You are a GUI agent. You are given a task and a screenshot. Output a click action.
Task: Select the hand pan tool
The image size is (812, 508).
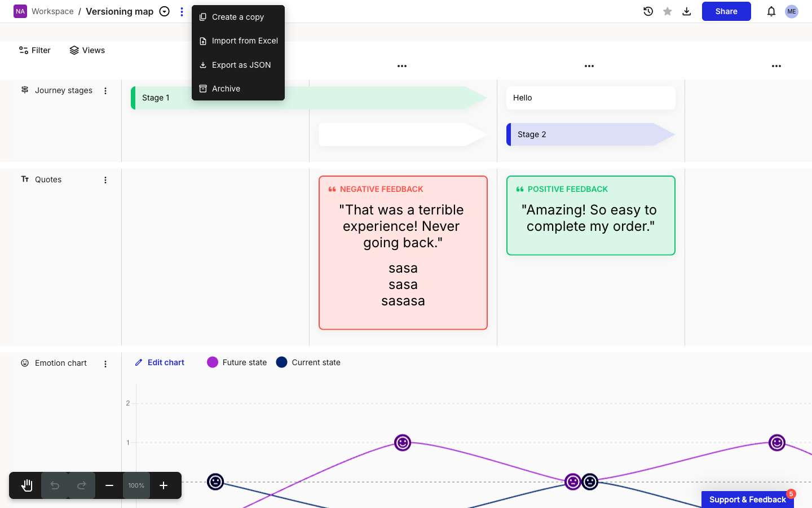coord(27,485)
